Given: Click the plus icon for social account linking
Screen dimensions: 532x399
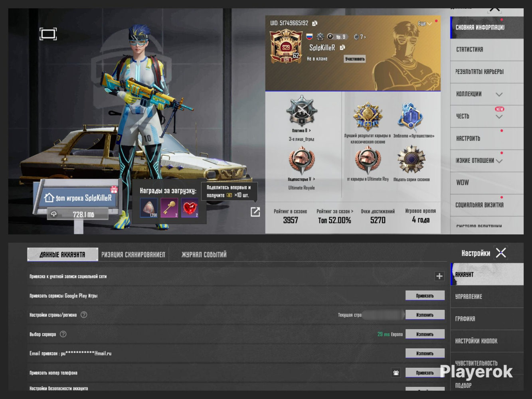Looking at the screenshot, I should coord(439,276).
